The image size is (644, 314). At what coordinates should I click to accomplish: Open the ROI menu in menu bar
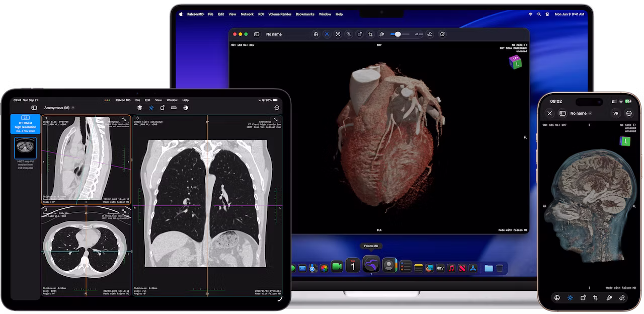[x=261, y=14]
